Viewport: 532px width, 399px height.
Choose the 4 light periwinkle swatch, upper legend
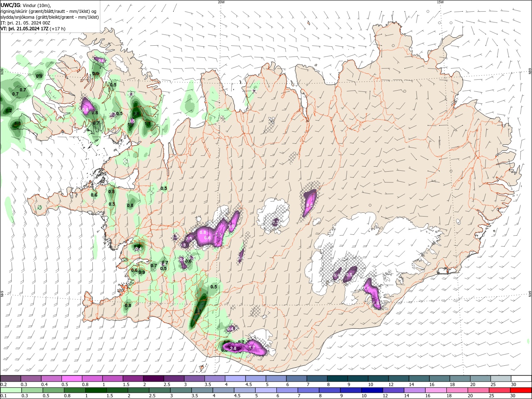[235, 378]
